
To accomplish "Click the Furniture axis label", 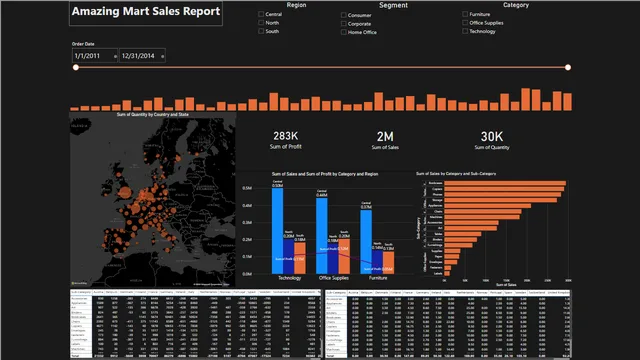I will point(378,278).
